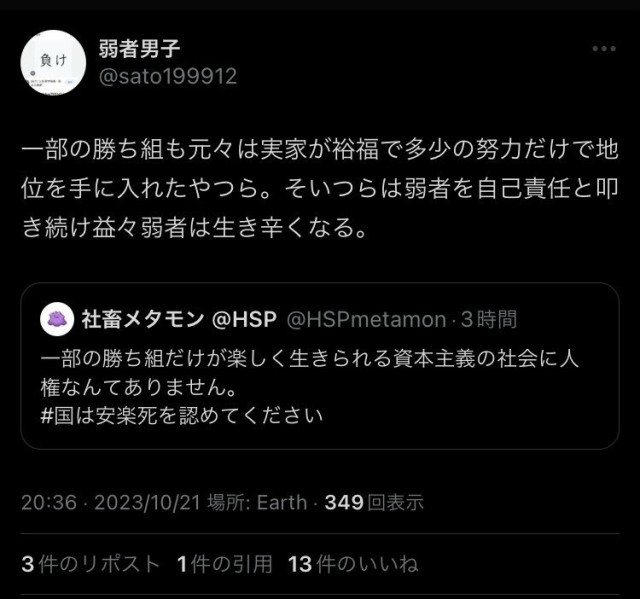640x599 pixels.
Task: Click the @HSPmetamon handle in quoted post
Action: tap(366, 319)
